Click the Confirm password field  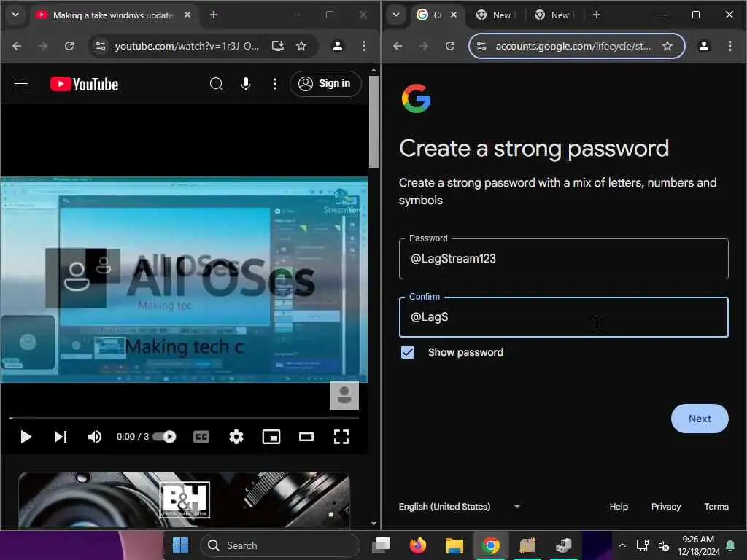point(564,317)
